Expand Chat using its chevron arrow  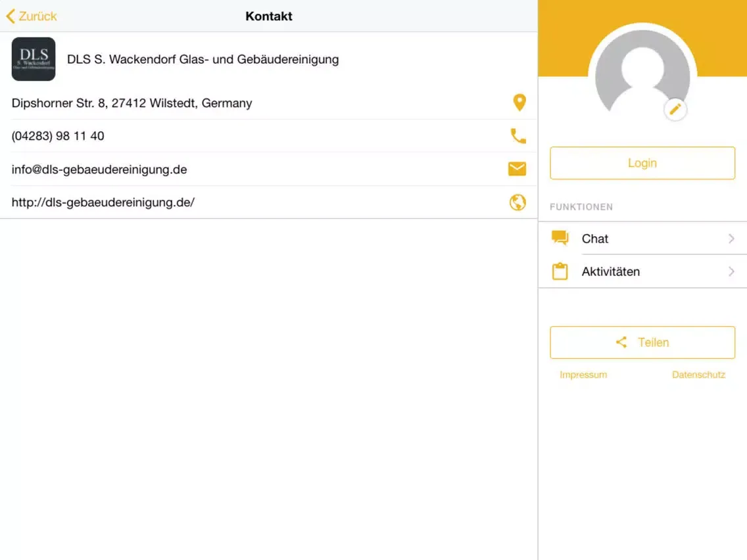[x=731, y=239]
